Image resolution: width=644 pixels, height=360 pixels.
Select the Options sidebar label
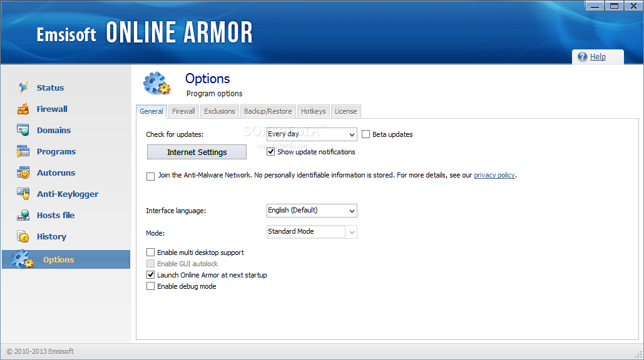click(58, 259)
